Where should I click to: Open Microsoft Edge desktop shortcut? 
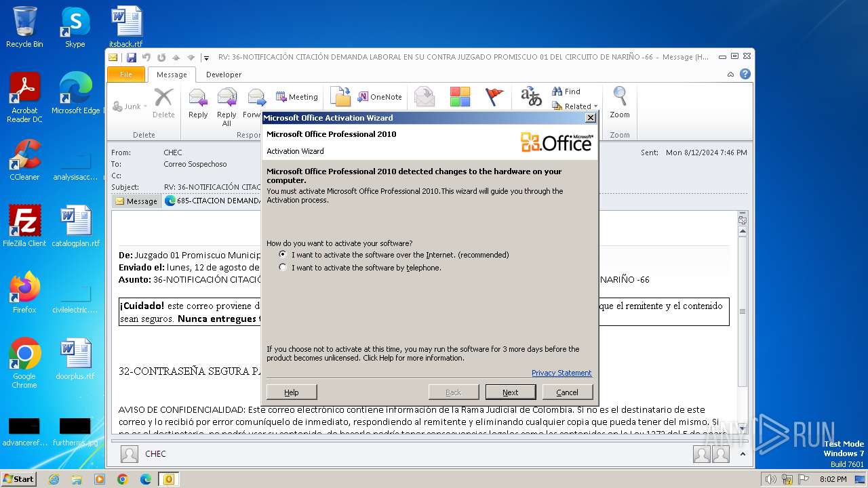click(x=75, y=94)
